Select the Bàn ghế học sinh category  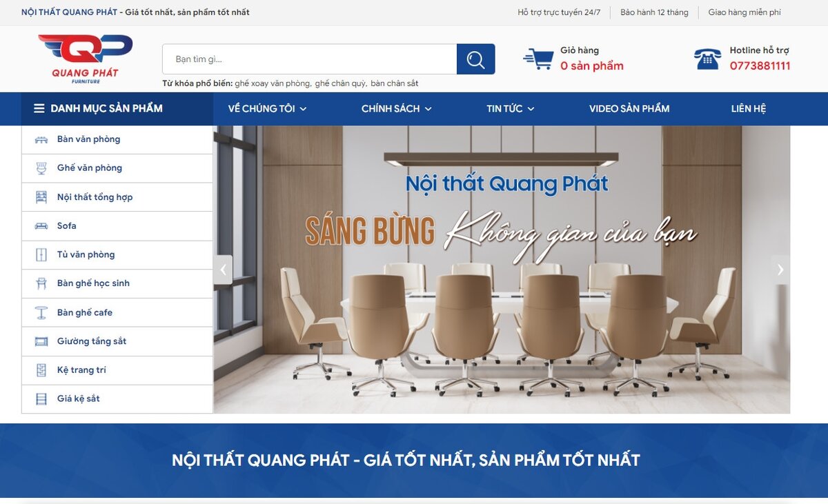click(x=117, y=283)
